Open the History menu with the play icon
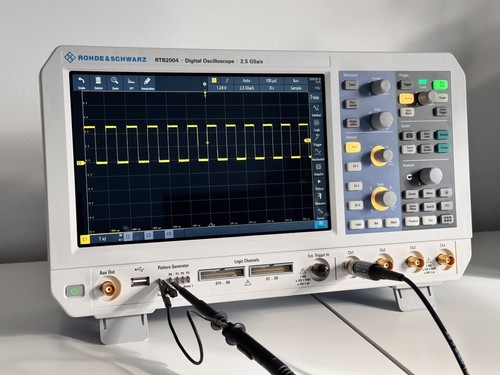Viewport: 500px width, 375px height. pyautogui.click(x=319, y=184)
